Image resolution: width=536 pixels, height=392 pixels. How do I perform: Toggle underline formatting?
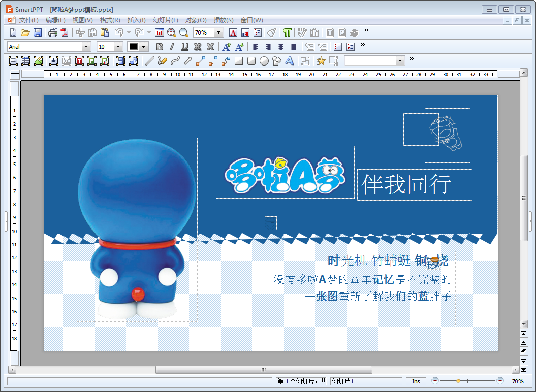[184, 47]
